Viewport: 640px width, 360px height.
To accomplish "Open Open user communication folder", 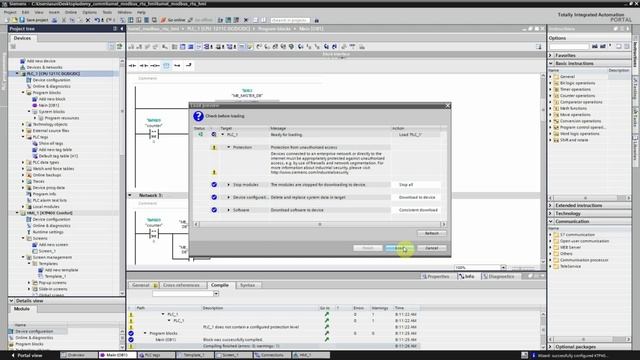I will coord(584,241).
